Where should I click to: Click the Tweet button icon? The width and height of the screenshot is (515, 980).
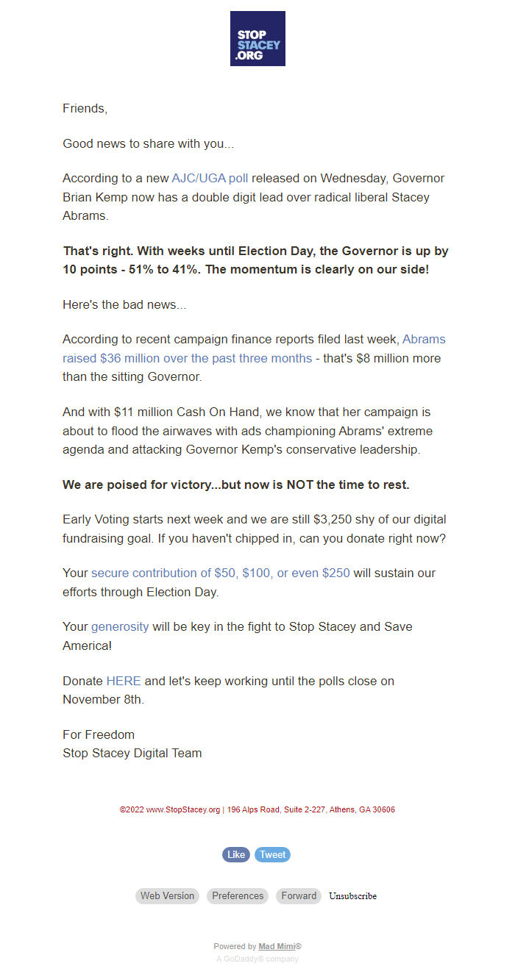[272, 854]
